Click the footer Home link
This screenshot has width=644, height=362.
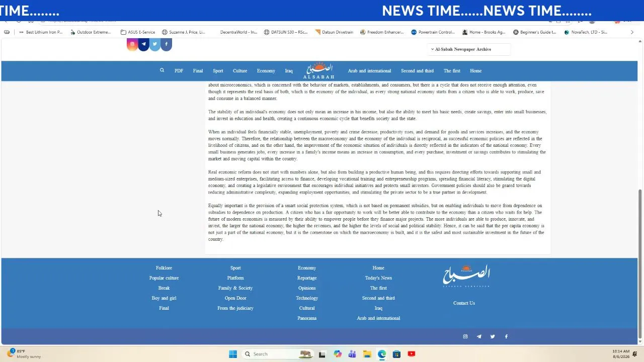point(378,268)
